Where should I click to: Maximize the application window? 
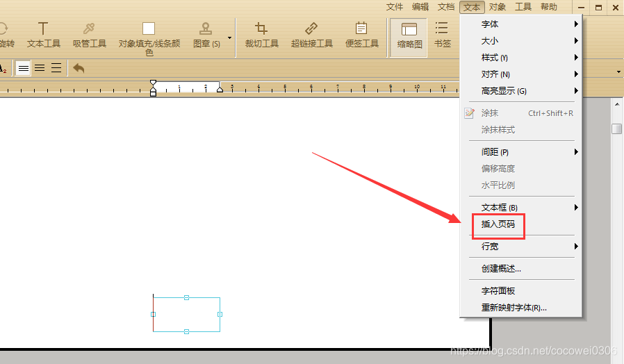point(598,7)
